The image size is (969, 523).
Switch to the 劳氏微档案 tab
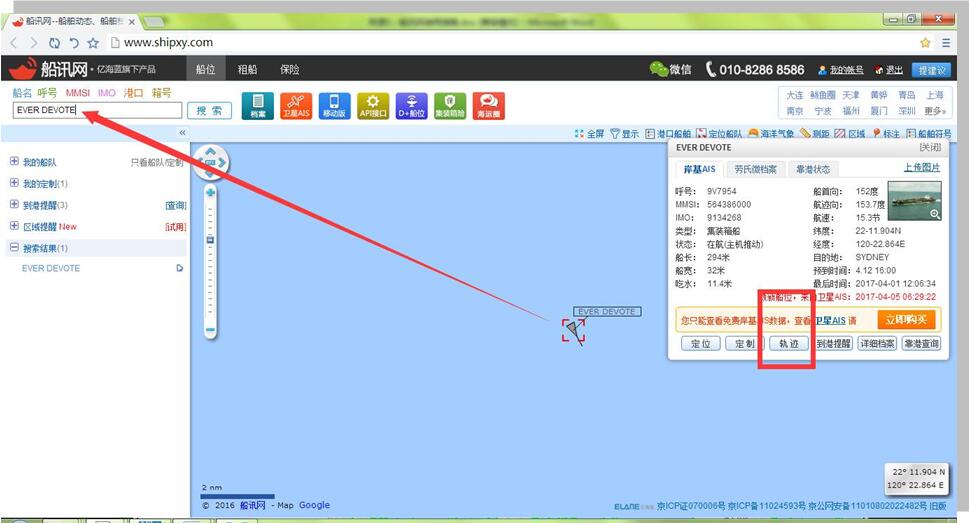[755, 169]
